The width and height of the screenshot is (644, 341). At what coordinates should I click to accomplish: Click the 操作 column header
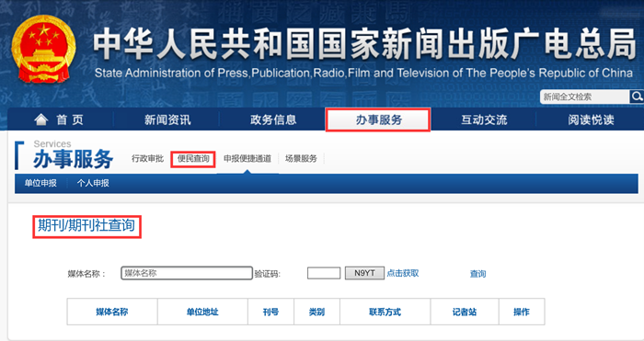tap(522, 312)
